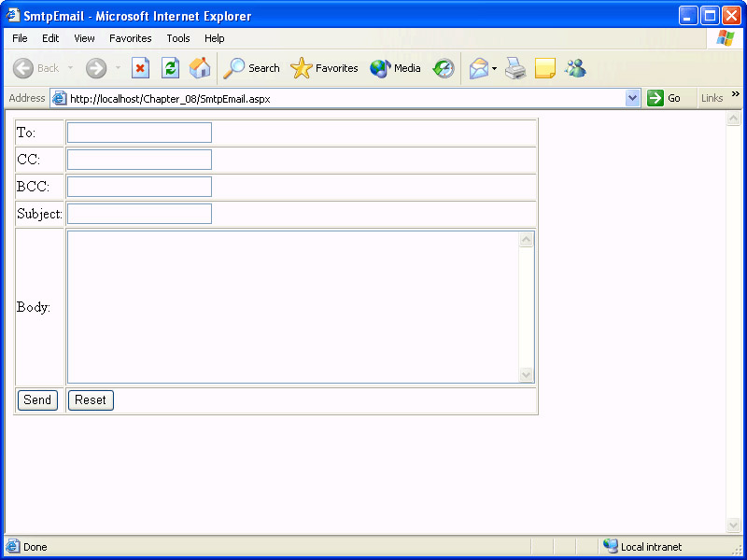Click the Body scrollbar down arrow
The width and height of the screenshot is (747, 560).
pyautogui.click(x=526, y=375)
